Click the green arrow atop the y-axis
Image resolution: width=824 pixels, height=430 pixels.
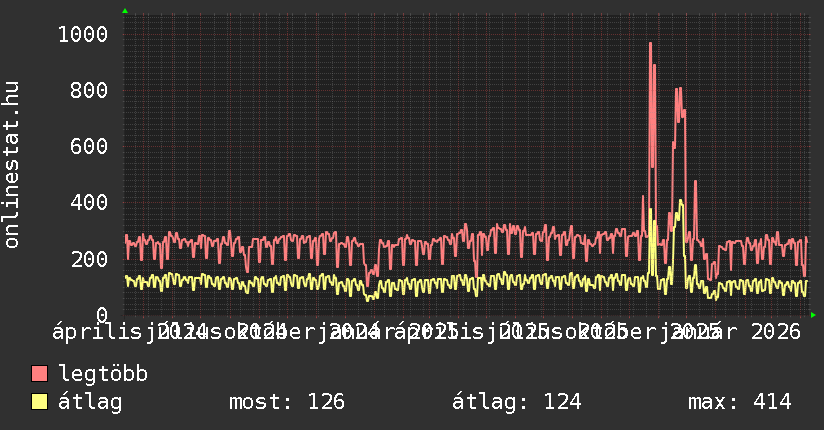(125, 11)
